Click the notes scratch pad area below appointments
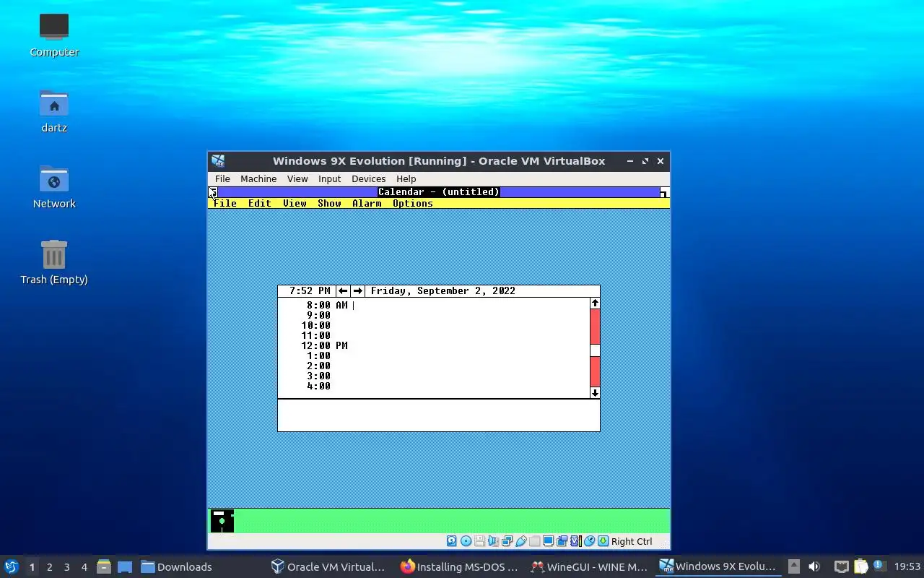 (x=439, y=415)
